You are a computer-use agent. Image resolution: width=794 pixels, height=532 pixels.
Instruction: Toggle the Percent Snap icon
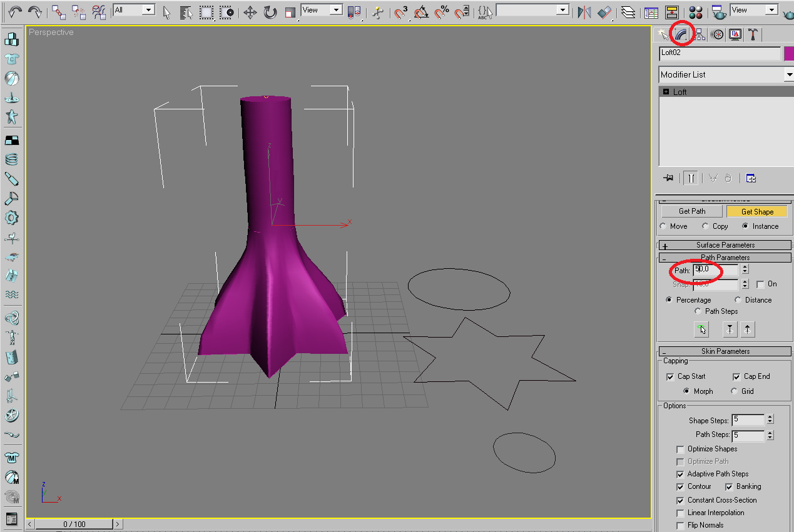pyautogui.click(x=442, y=12)
